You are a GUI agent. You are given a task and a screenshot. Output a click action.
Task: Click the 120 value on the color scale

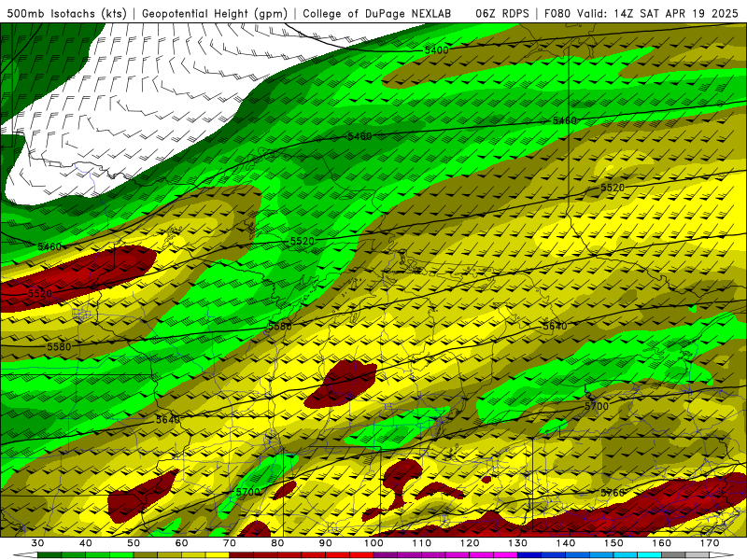(x=470, y=543)
